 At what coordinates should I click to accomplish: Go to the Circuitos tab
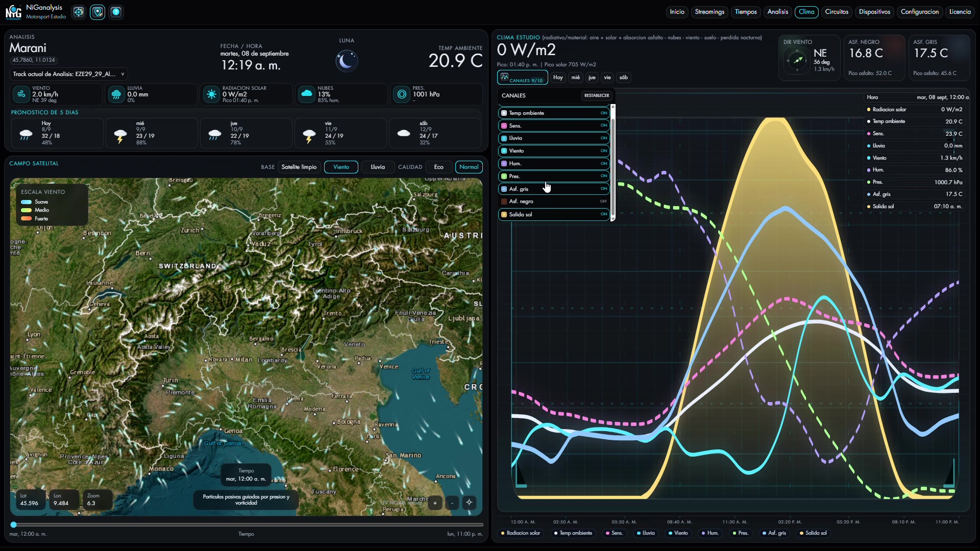pyautogui.click(x=837, y=12)
